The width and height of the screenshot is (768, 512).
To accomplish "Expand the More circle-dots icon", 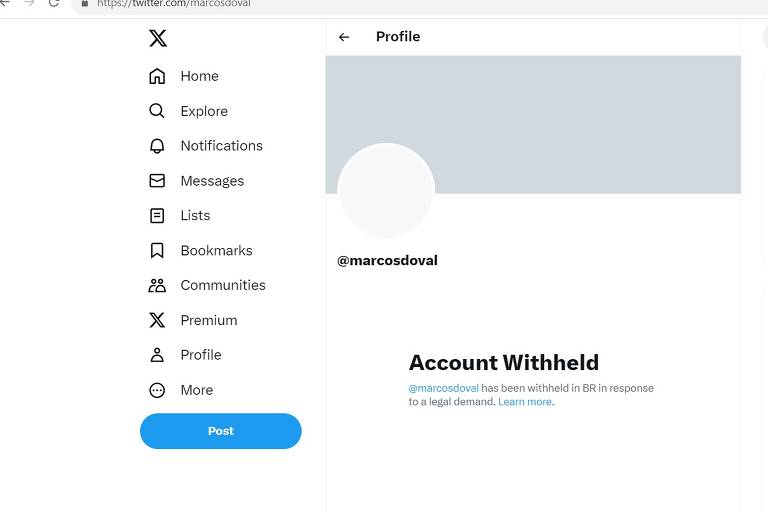I will tap(157, 390).
